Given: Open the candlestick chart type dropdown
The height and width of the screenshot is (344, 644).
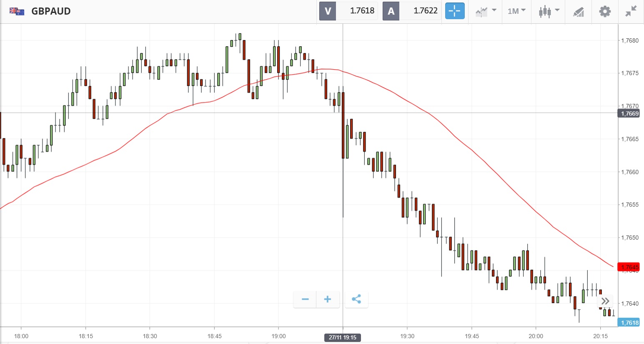Looking at the screenshot, I should [548, 11].
